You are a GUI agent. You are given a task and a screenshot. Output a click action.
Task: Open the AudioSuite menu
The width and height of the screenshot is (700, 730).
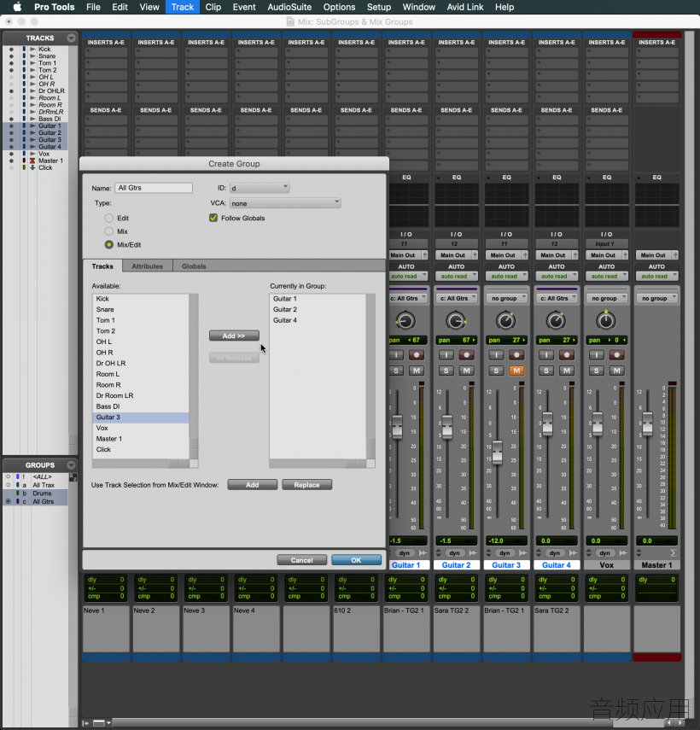coord(289,7)
